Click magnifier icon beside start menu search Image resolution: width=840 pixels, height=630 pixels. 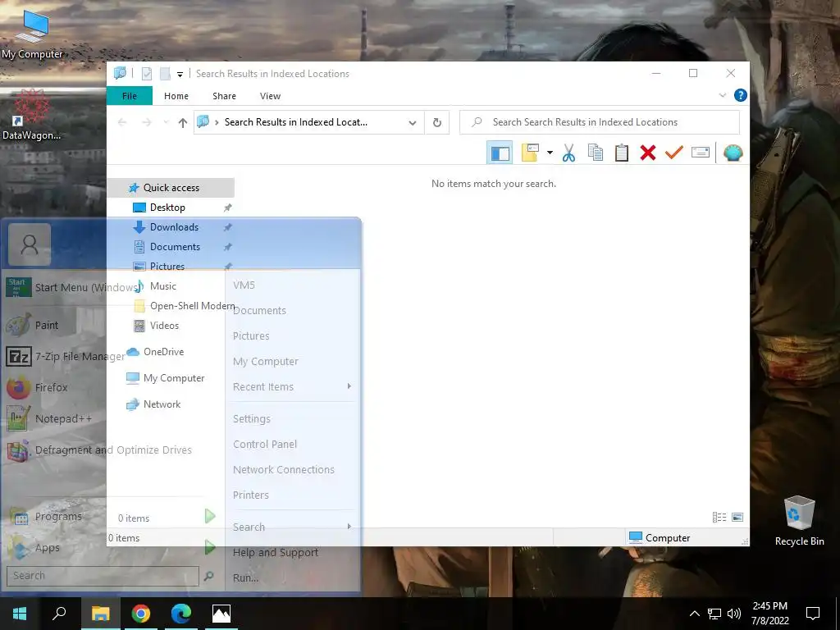click(209, 576)
